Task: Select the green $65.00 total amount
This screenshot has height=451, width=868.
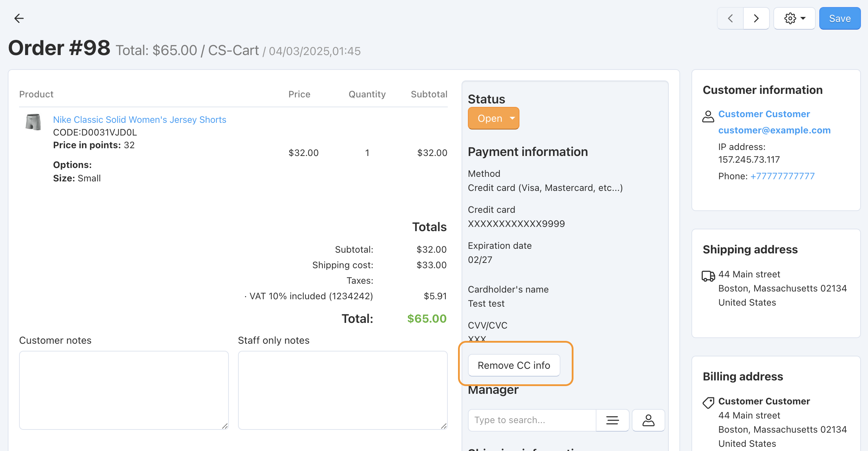Action: [x=427, y=319]
